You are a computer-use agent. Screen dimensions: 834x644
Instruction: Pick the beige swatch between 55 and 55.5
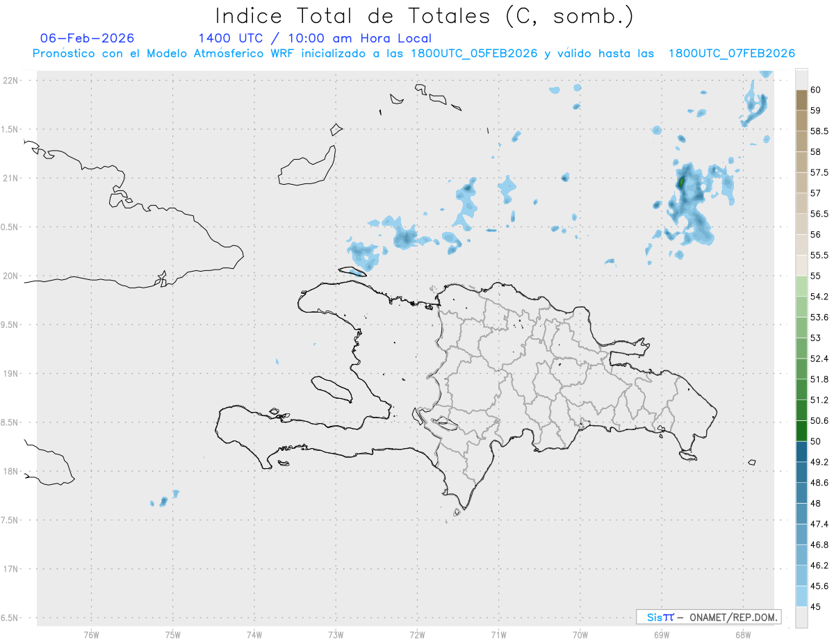801,265
